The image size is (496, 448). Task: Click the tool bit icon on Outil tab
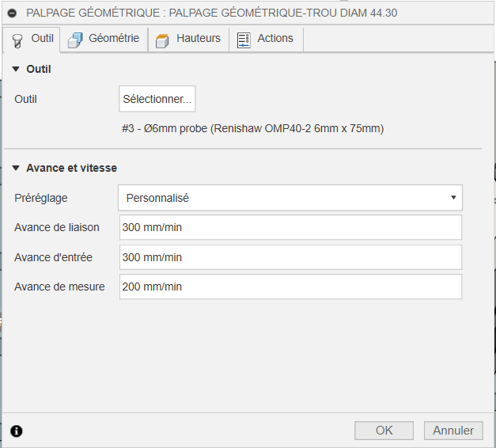17,40
